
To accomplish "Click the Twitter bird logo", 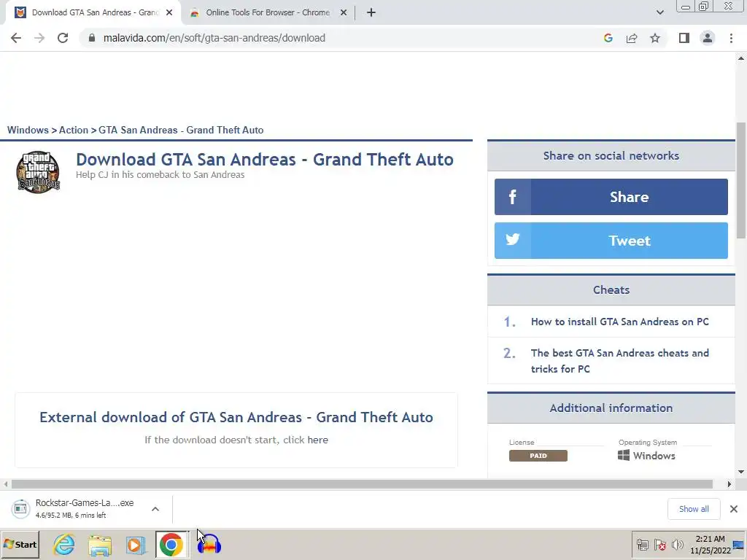I will (x=513, y=239).
